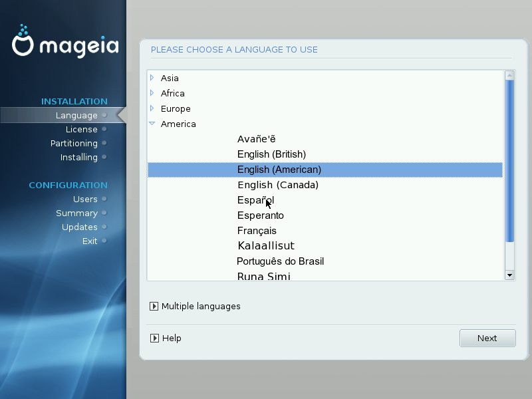This screenshot has height=399, width=532.
Task: Click the Partitioning step in sidebar
Action: point(74,143)
